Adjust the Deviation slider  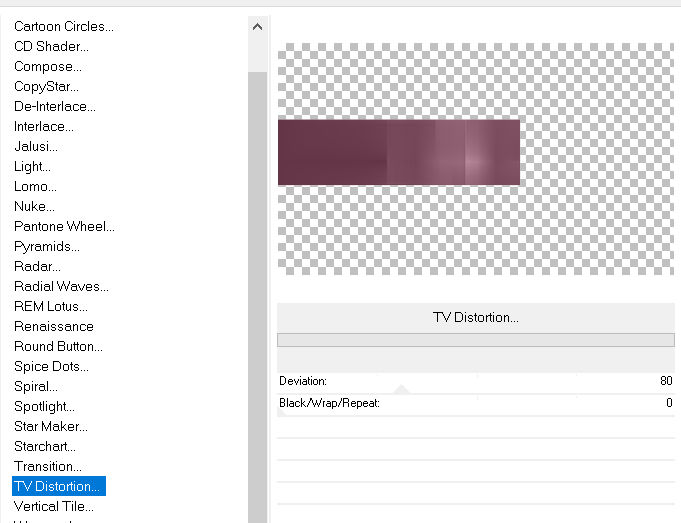(x=476, y=381)
